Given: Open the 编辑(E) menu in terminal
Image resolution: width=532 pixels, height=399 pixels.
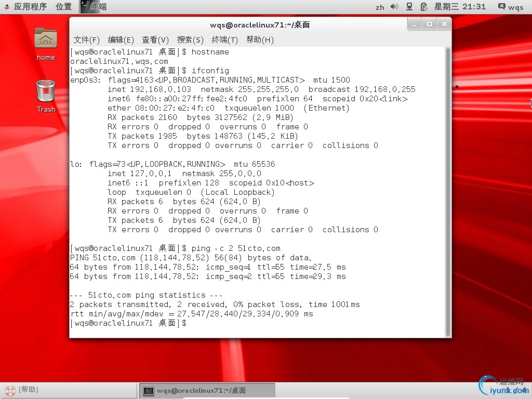Looking at the screenshot, I should [121, 40].
